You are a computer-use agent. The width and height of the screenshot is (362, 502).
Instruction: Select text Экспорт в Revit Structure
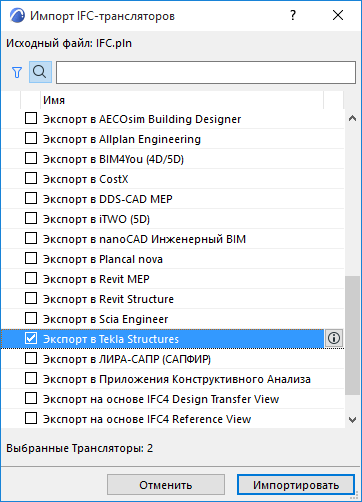[108, 299]
